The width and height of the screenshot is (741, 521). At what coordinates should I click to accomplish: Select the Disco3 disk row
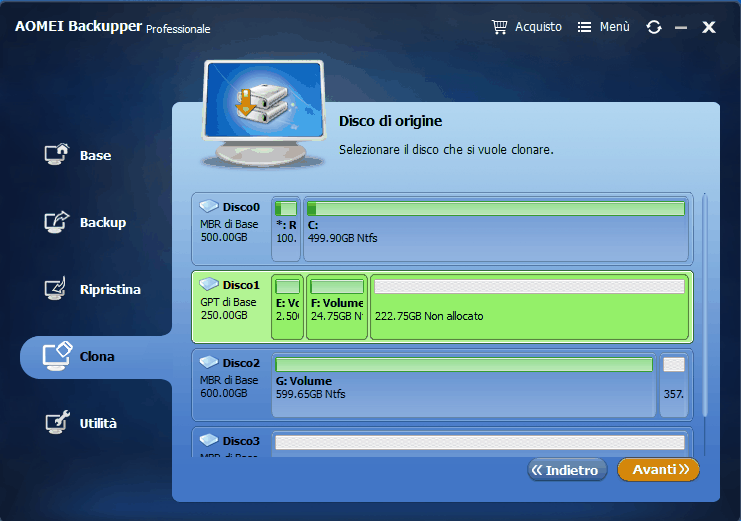pyautogui.click(x=442, y=442)
